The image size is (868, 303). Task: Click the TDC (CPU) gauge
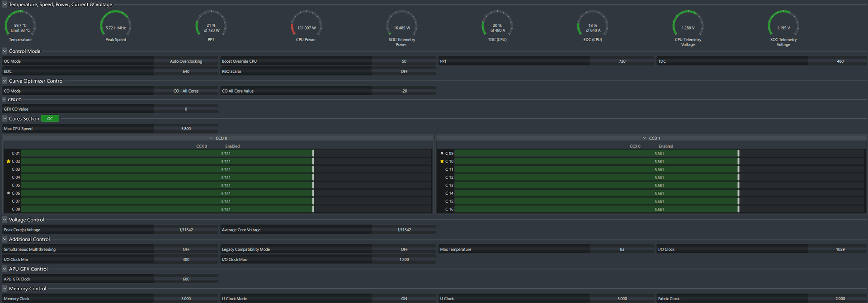tap(497, 25)
